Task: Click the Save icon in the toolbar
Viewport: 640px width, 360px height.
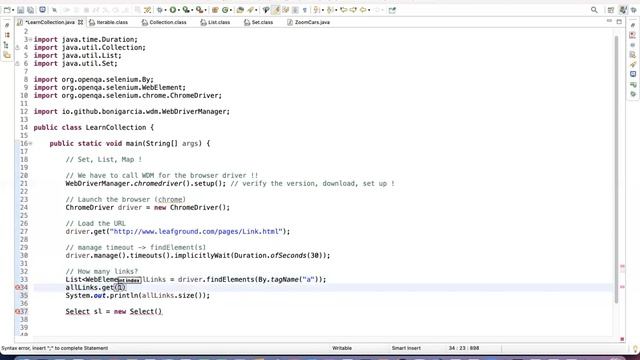Action: (x=20, y=10)
